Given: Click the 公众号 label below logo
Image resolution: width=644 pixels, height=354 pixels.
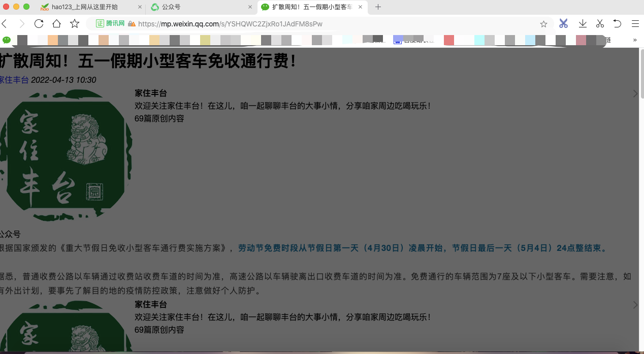Looking at the screenshot, I should click(10, 234).
